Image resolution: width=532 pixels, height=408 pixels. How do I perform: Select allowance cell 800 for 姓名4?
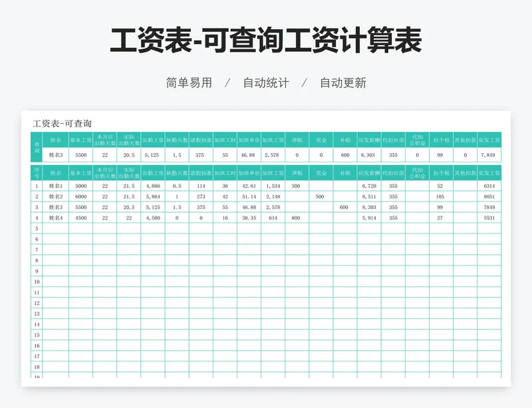[297, 218]
